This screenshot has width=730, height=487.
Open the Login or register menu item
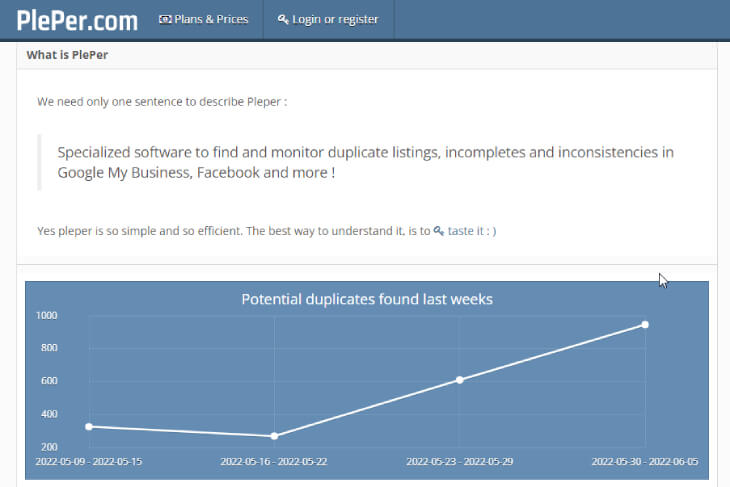pyautogui.click(x=328, y=20)
